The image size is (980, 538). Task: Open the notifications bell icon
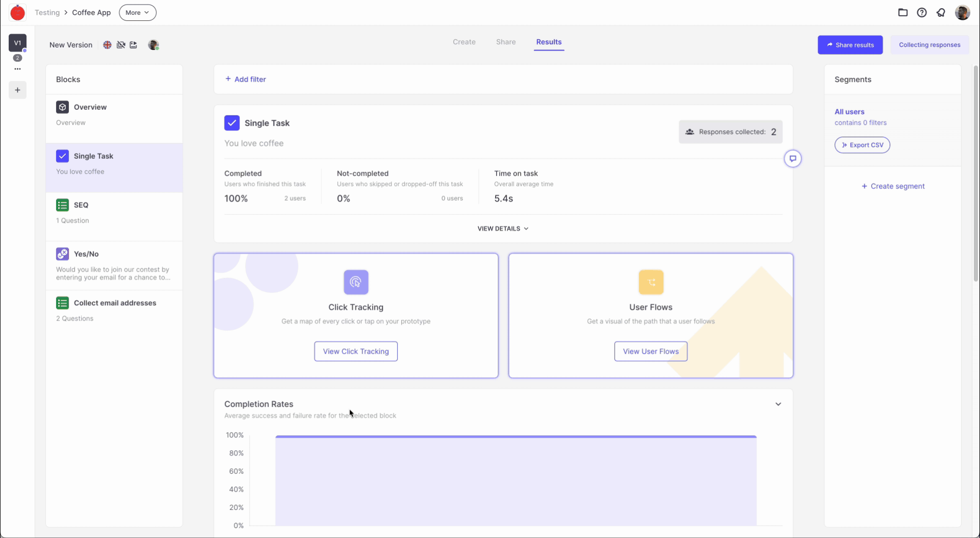pos(941,12)
